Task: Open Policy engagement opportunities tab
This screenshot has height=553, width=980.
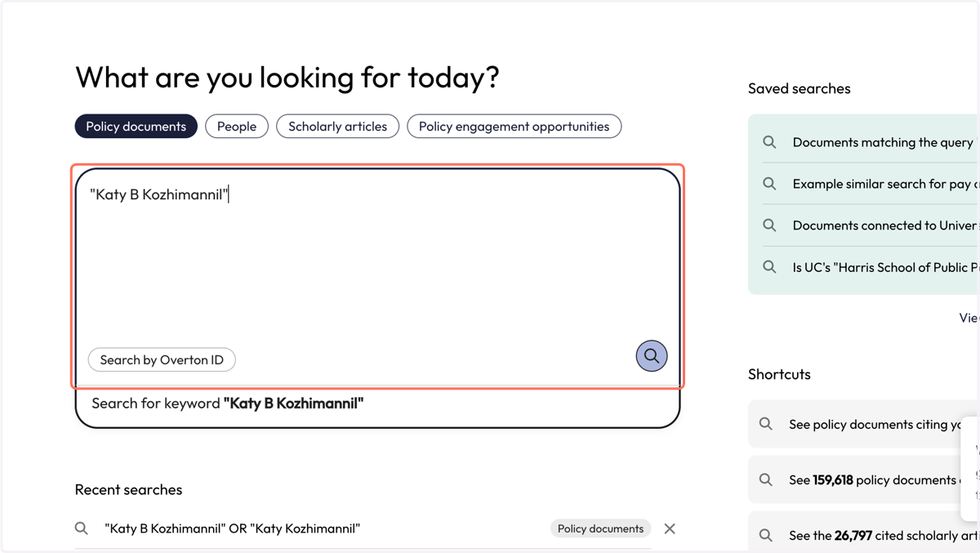Action: (x=514, y=127)
